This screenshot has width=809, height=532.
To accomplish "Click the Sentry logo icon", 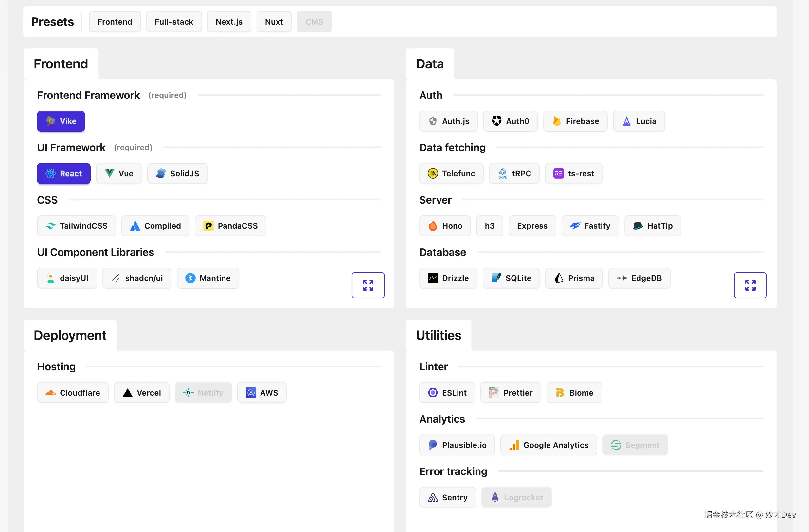I will (x=433, y=497).
